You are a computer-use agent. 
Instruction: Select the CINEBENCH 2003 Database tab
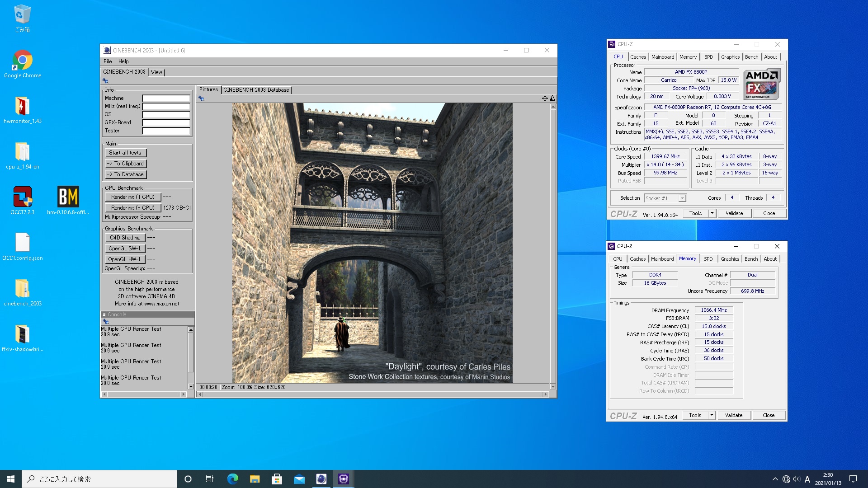pos(256,90)
